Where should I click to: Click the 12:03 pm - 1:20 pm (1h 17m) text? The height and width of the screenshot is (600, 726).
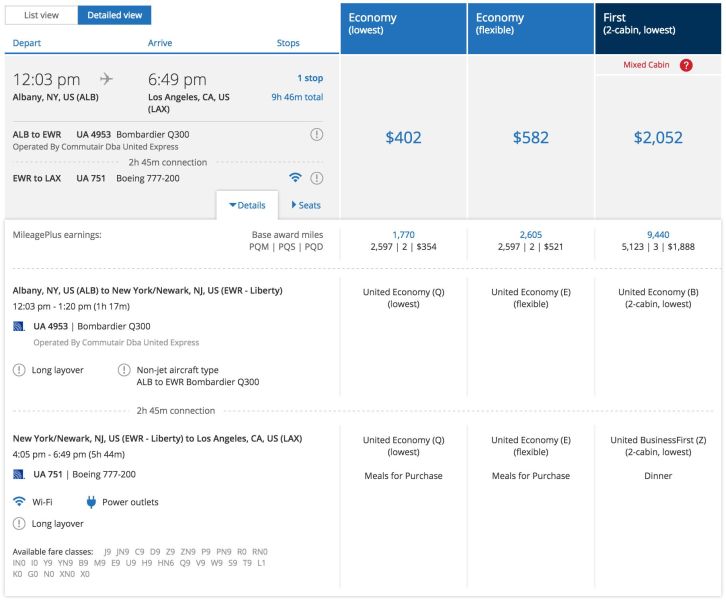71,306
